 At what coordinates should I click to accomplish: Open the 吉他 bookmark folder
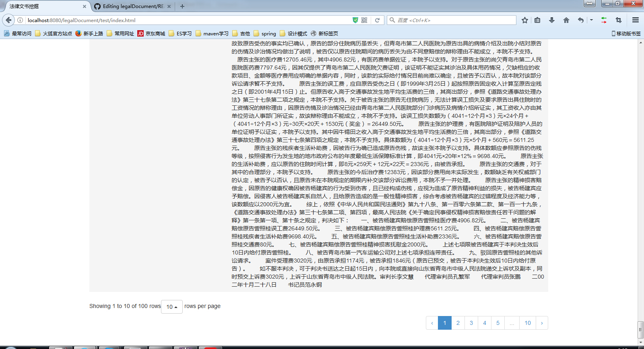241,33
